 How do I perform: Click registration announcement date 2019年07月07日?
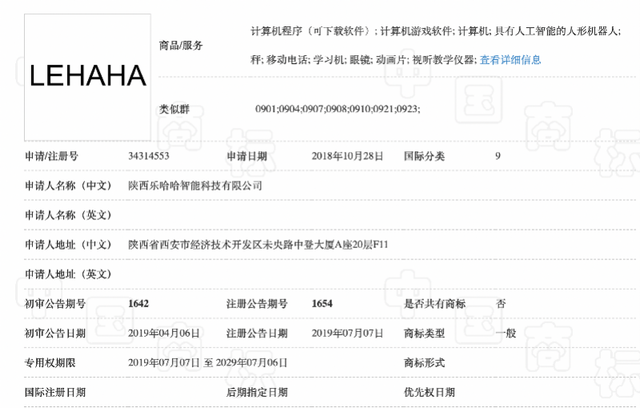347,333
